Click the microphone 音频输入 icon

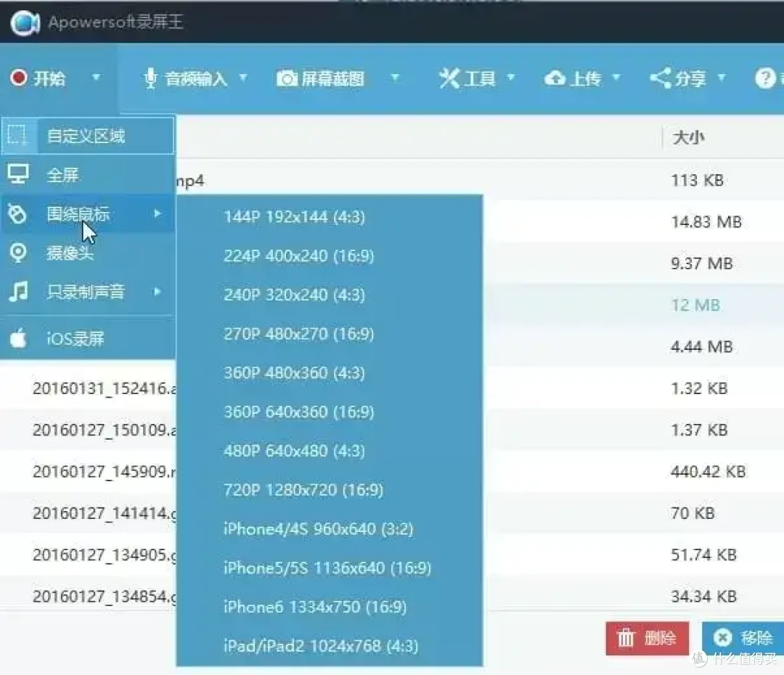[x=150, y=78]
